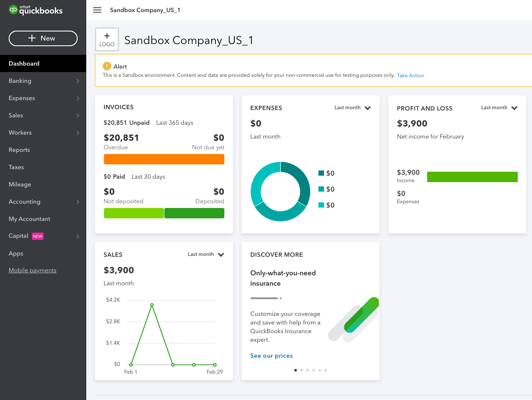Open Profit and Loss Last month dropdown
The image size is (532, 400).
click(x=499, y=108)
